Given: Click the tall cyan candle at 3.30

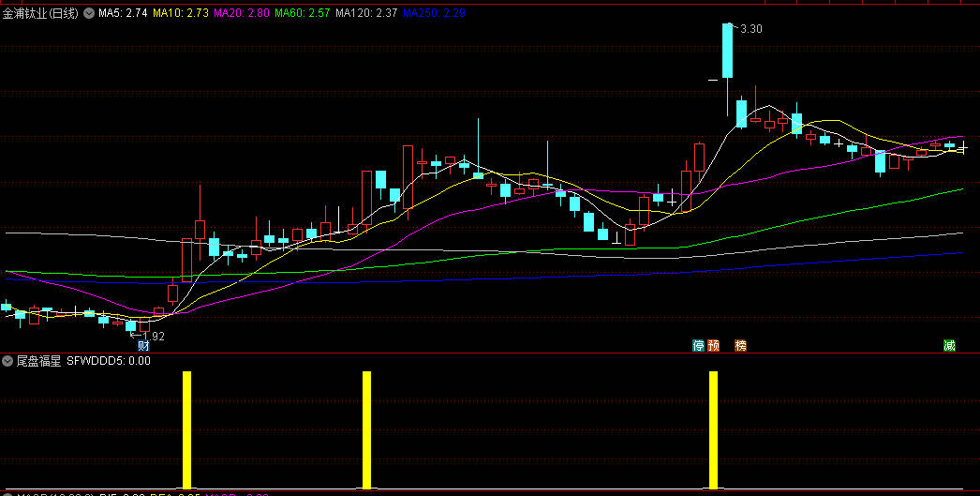Looking at the screenshot, I should tap(727, 51).
